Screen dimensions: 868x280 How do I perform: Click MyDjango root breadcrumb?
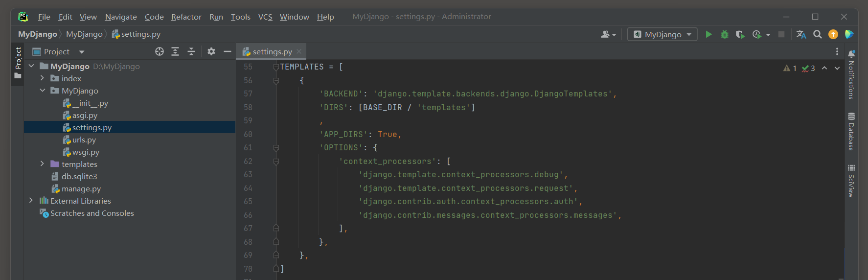(38, 34)
